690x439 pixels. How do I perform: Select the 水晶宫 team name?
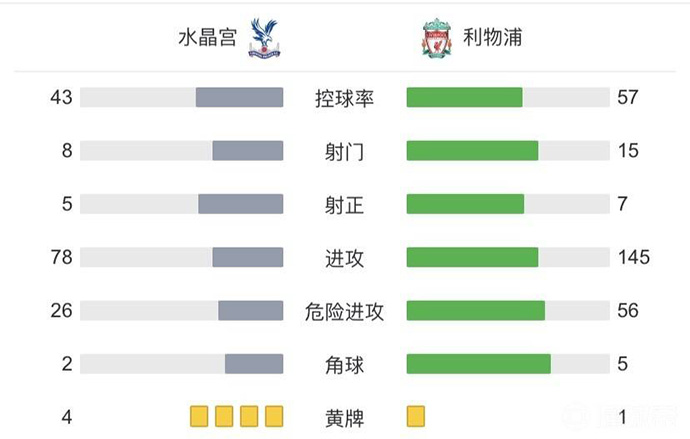tap(209, 39)
